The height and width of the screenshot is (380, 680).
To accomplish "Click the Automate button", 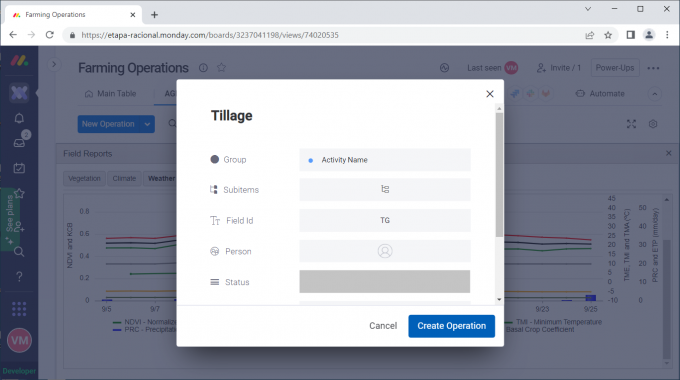I will [600, 94].
